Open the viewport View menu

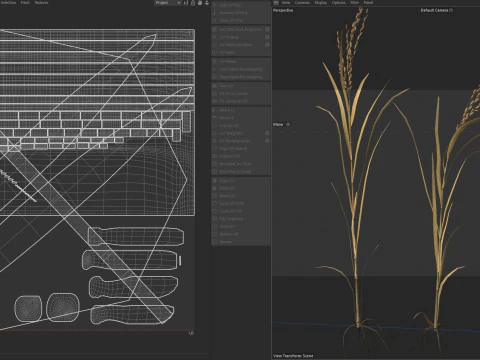point(286,3)
